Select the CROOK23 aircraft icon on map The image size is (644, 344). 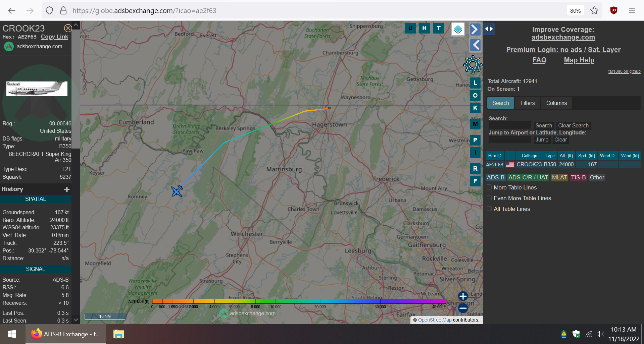pos(177,191)
